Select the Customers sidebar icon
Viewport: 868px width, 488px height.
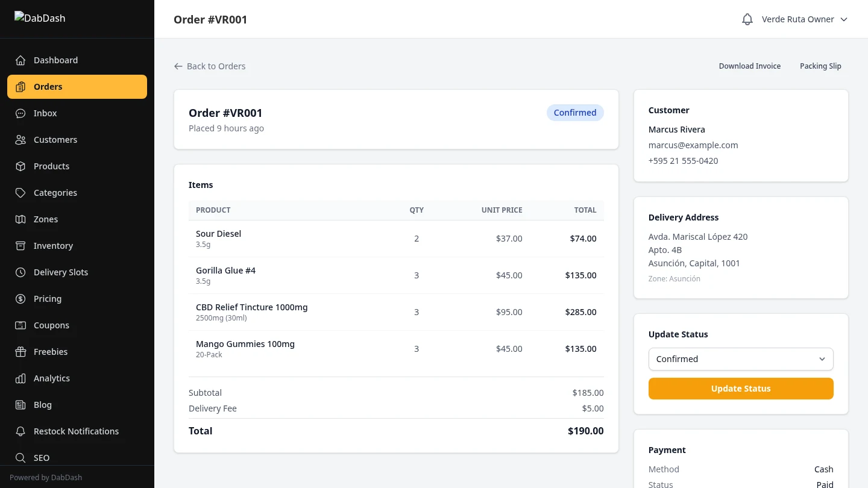(21, 140)
